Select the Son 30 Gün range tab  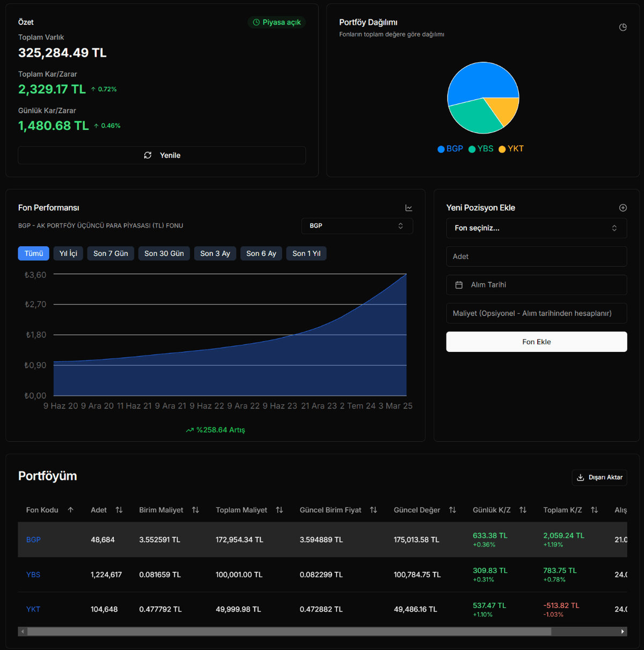pos(164,254)
